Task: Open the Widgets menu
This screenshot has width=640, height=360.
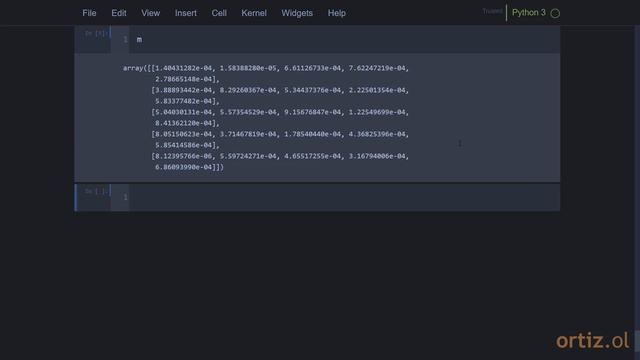Action: tap(297, 13)
